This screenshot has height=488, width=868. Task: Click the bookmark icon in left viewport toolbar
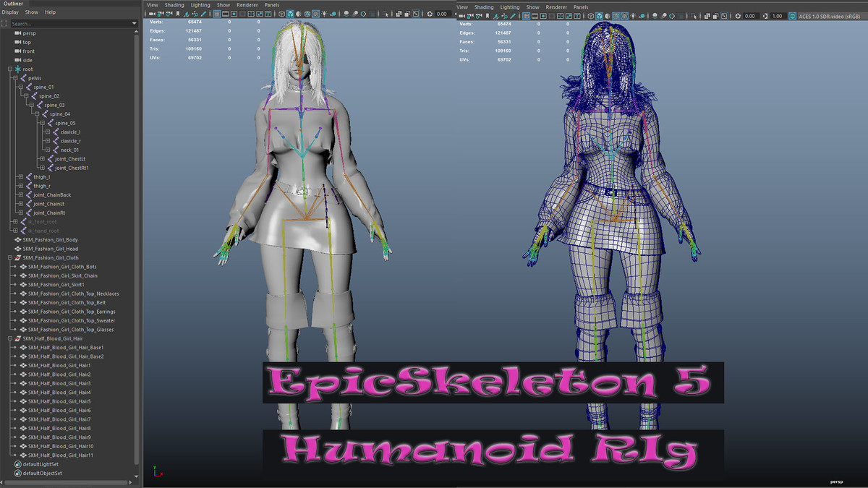177,14
